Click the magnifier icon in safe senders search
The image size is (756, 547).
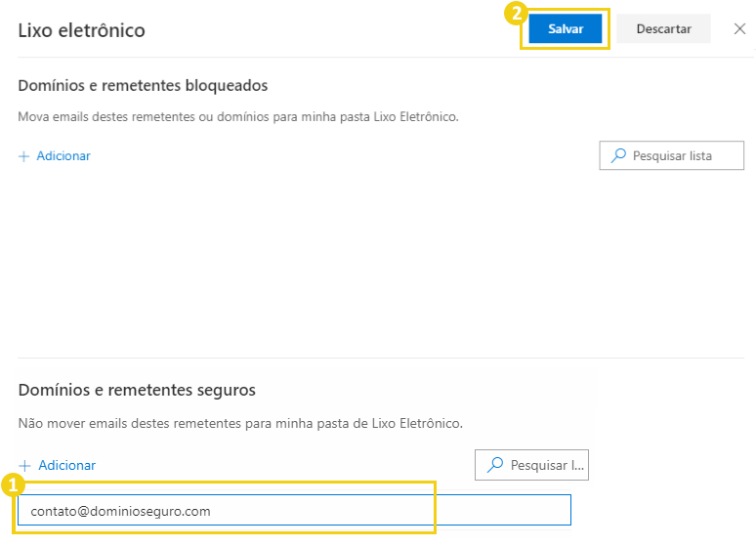click(494, 465)
